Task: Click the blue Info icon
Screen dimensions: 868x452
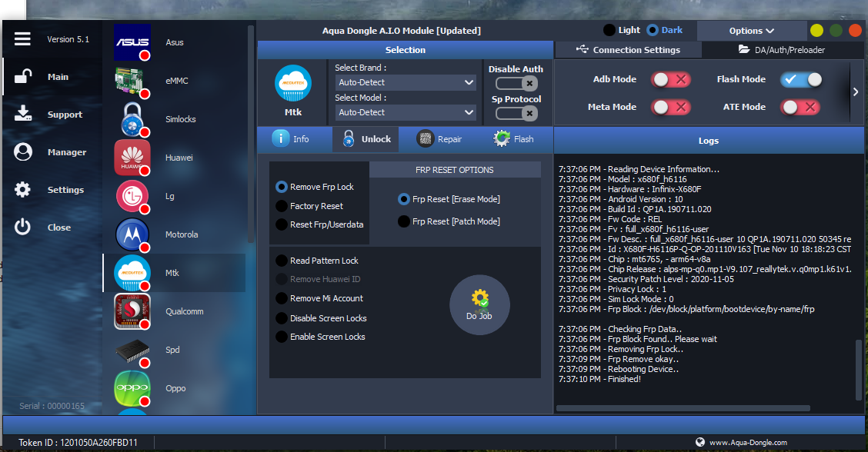Action: (281, 138)
